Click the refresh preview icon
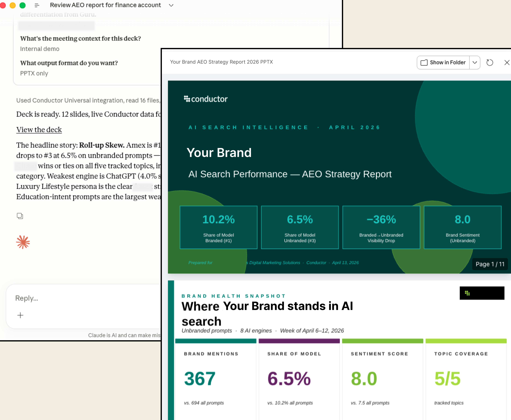Screen dimensions: 511x420 [490, 63]
